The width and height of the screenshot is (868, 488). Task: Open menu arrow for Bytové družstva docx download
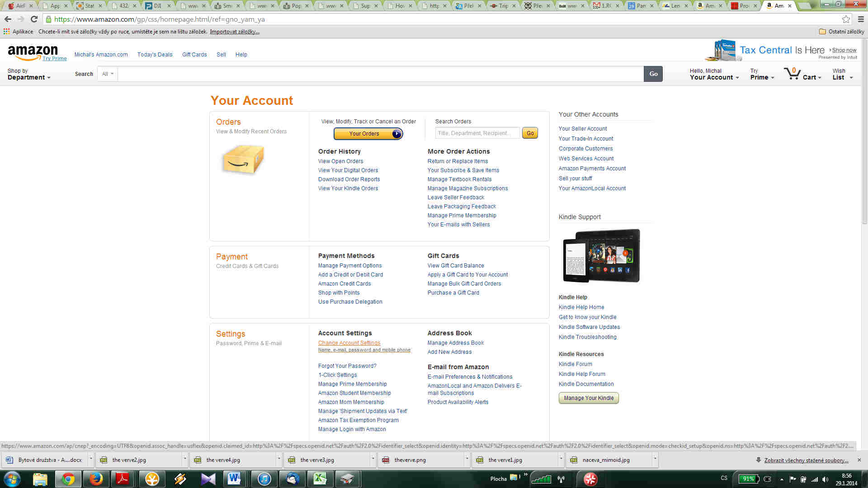(90, 460)
